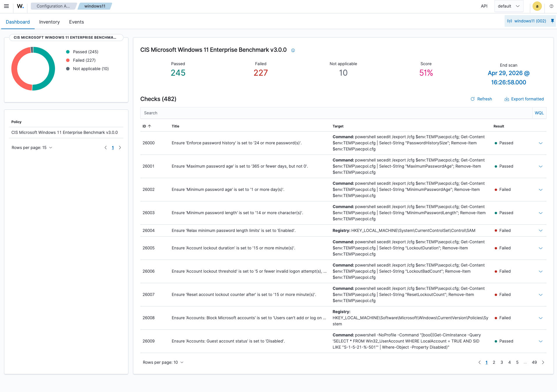The height and width of the screenshot is (392, 557).
Task: Open the help icon in header
Action: 551,6
